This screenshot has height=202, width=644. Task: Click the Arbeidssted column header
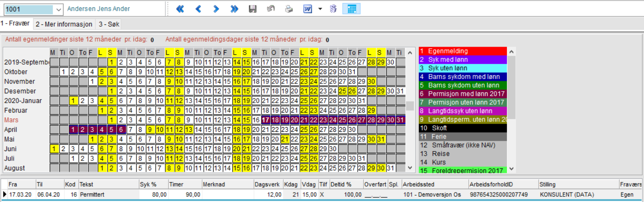435,184
